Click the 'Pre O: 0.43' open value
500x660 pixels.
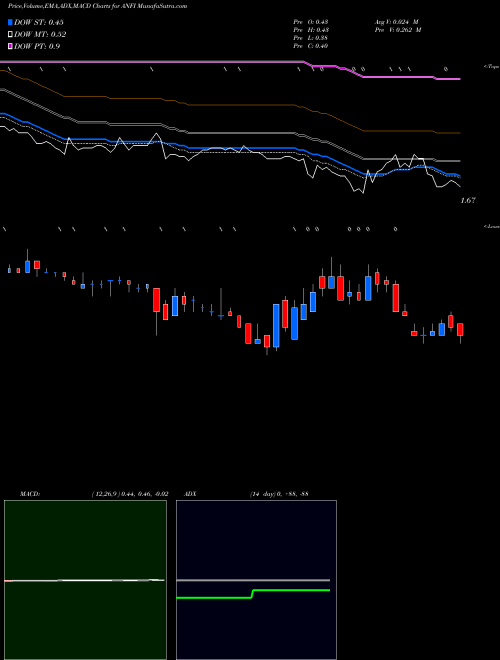[311, 22]
